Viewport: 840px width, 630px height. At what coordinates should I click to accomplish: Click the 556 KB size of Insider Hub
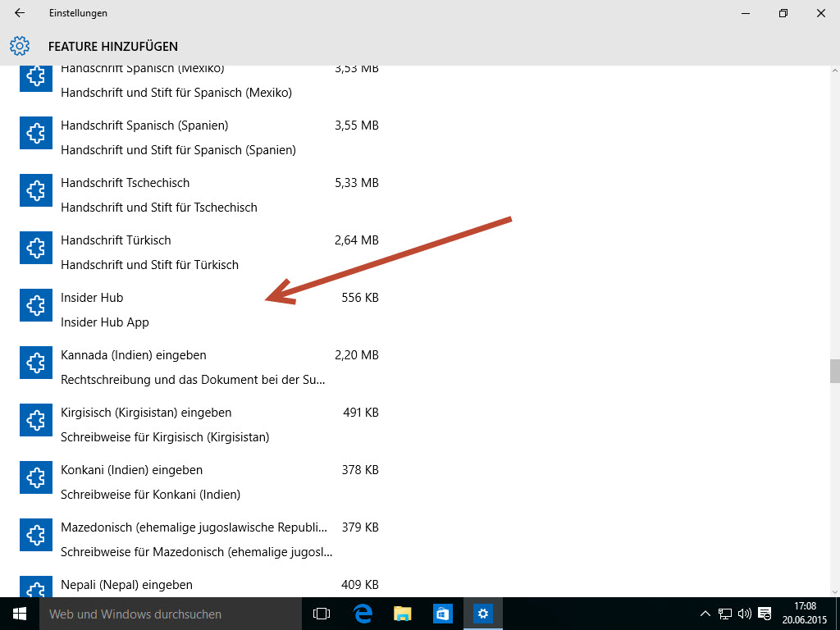pos(360,298)
